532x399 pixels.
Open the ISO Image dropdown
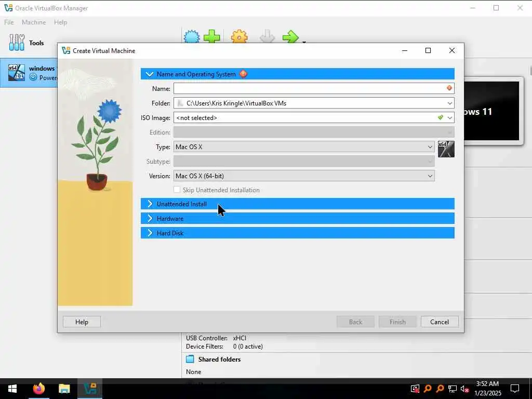[450, 118]
